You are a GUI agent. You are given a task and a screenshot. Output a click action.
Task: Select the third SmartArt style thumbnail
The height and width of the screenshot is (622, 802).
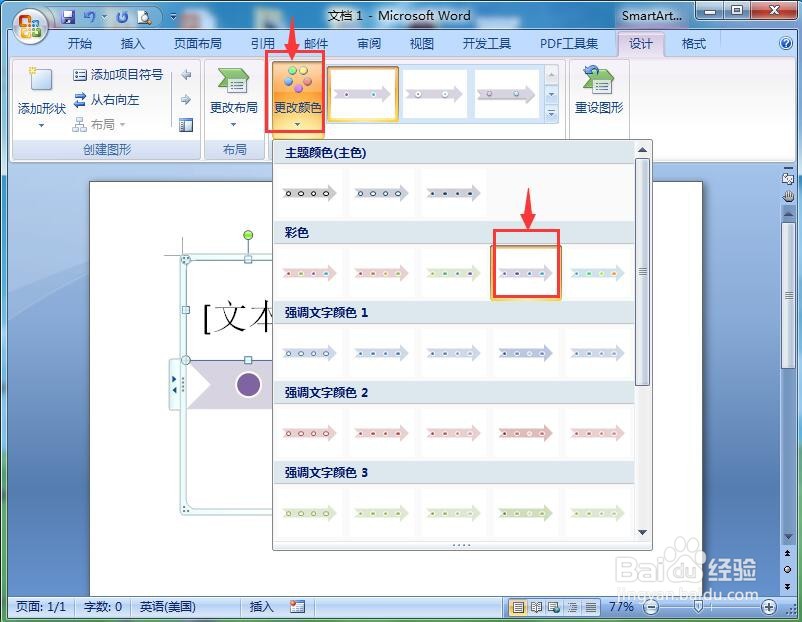click(506, 94)
